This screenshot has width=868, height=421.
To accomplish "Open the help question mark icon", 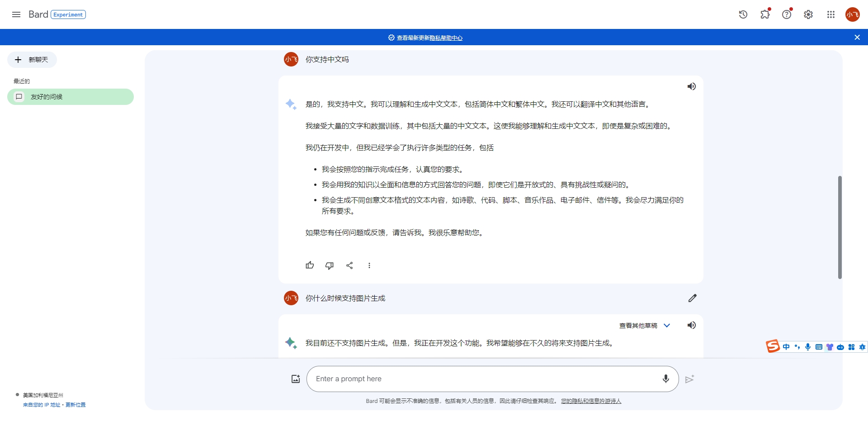I will 787,14.
